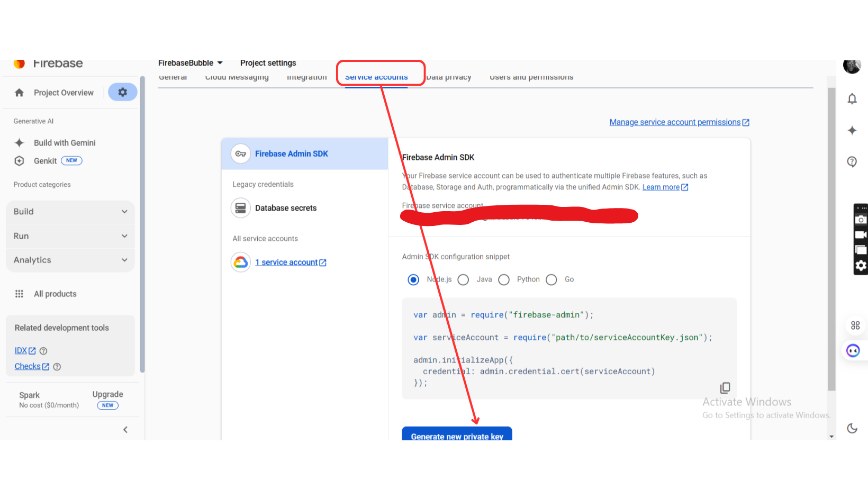
Task: Click the page vertical scrollbar
Action: 831,239
